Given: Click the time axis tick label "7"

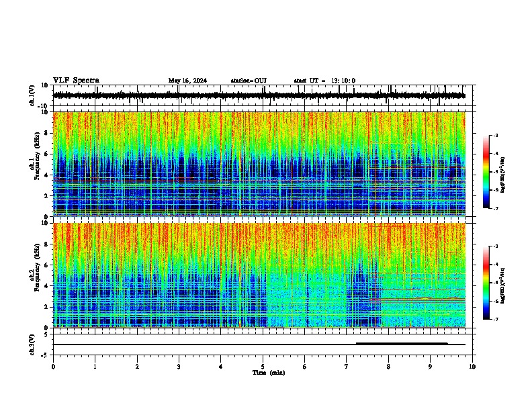Looking at the screenshot, I should (x=347, y=367).
